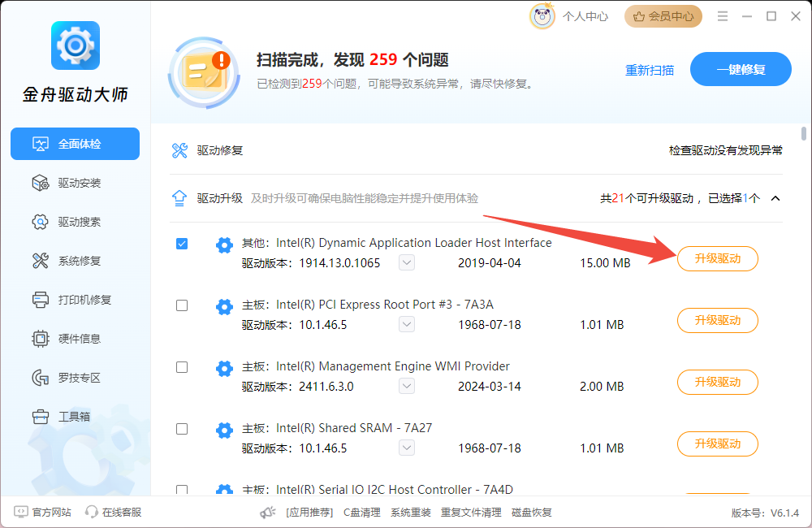812x528 pixels.
Task: Click the gear icon for Intel Dynamic Application Loader
Action: [x=224, y=245]
